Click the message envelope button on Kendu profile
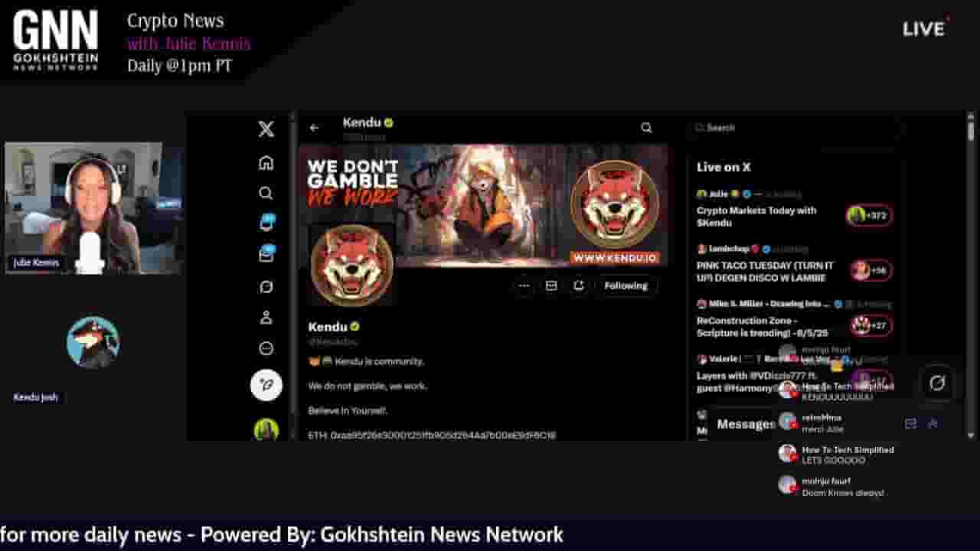Screen dimensions: 980x551 pyautogui.click(x=551, y=285)
